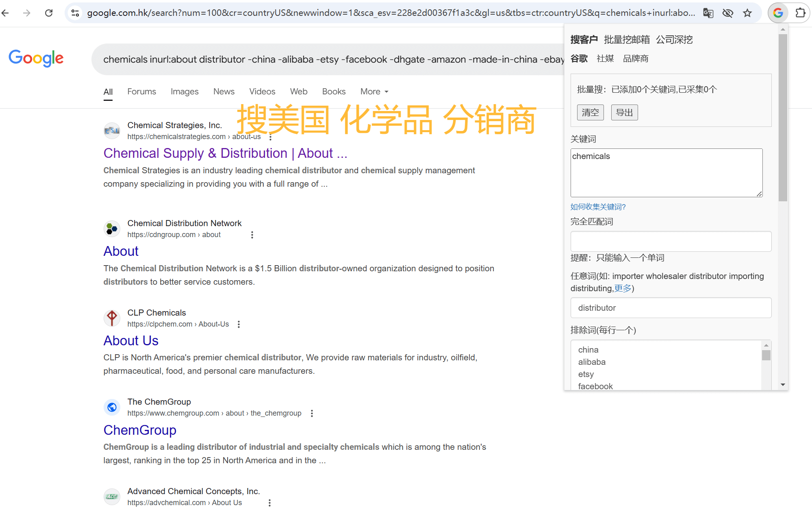
Task: Select the 品牌商 sub-tab
Action: pos(636,59)
